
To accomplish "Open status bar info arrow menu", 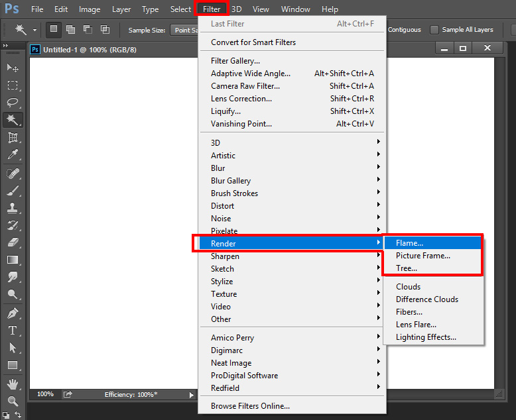I will pyautogui.click(x=192, y=395).
